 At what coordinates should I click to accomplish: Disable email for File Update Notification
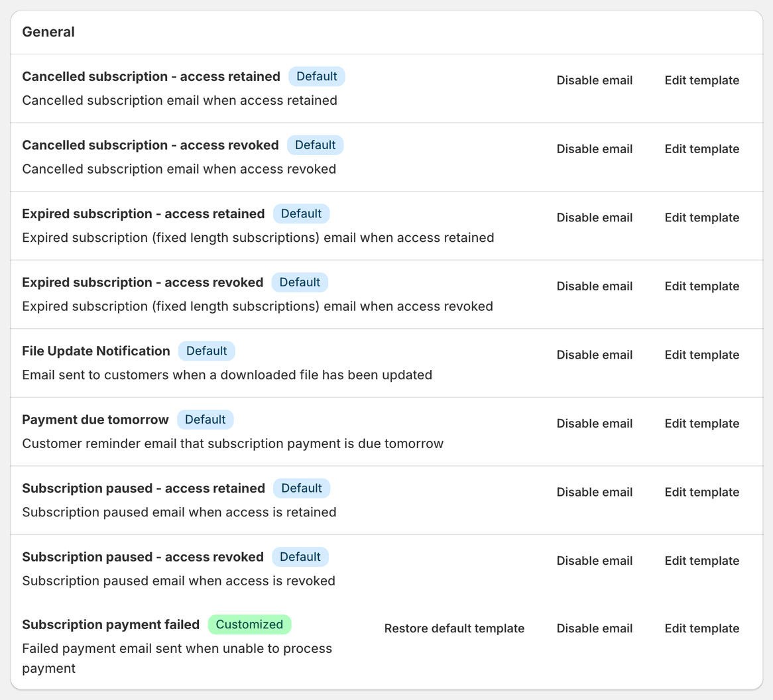594,355
